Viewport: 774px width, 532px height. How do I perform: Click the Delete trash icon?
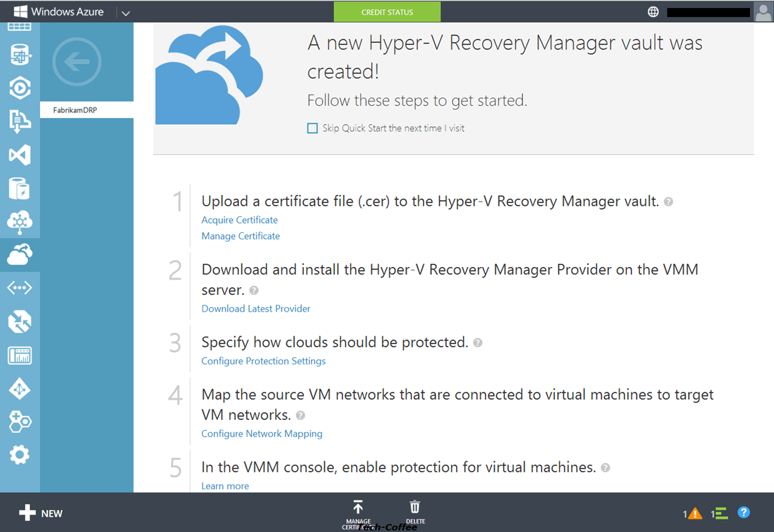coord(415,507)
